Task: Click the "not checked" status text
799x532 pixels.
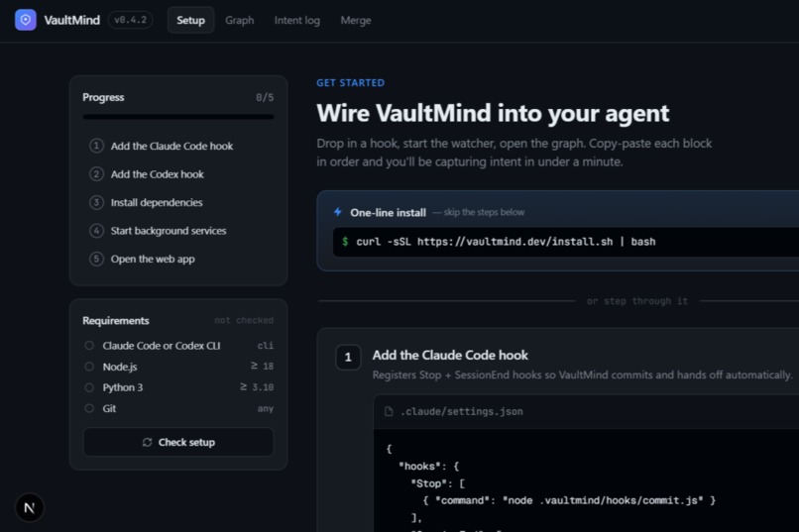Action: [x=244, y=320]
